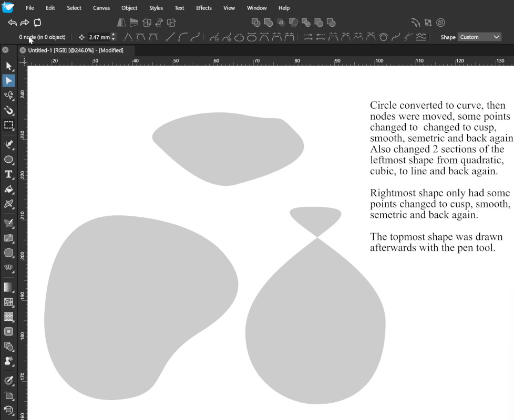
Task: Open the Object menu
Action: coord(129,8)
